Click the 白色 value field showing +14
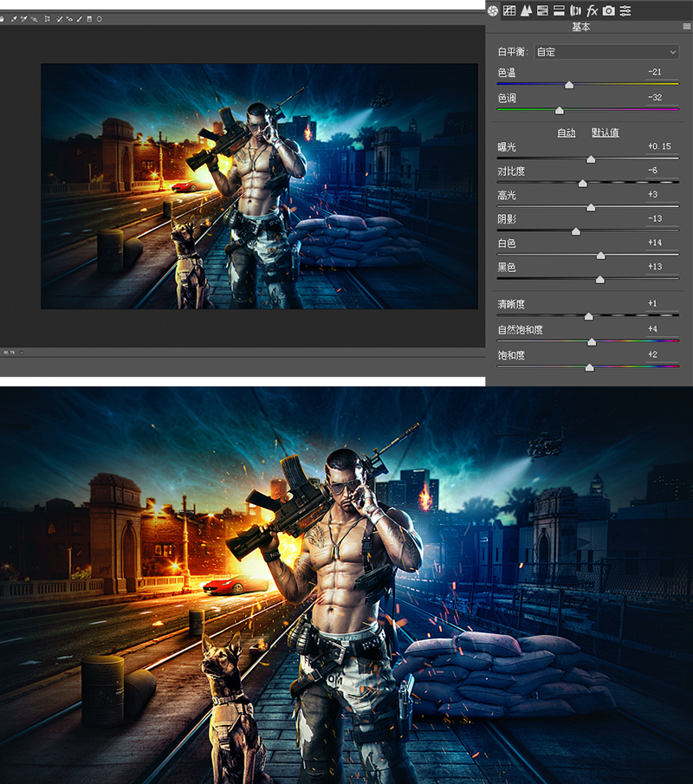This screenshot has height=784, width=693. [x=660, y=243]
